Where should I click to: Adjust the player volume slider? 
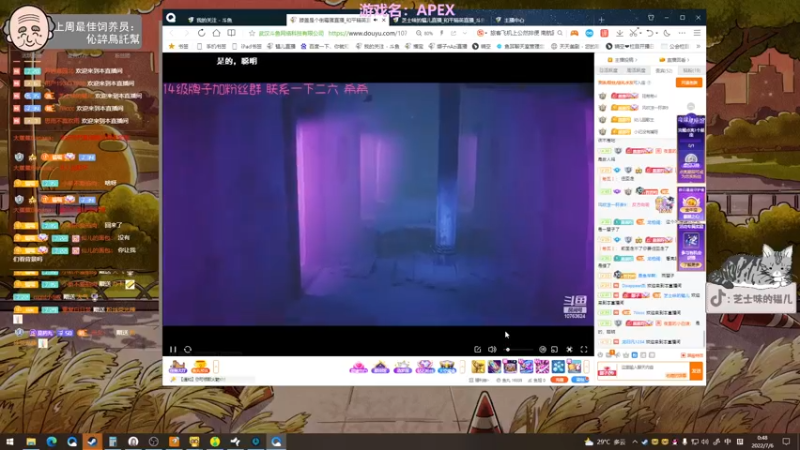pos(517,349)
